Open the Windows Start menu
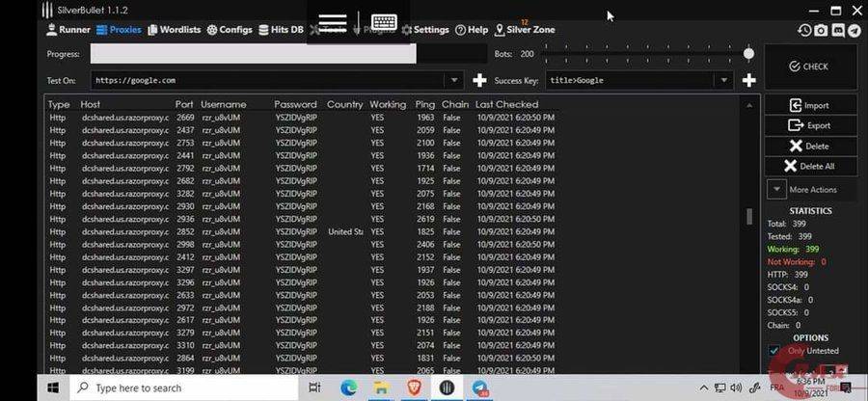This screenshot has width=868, height=401. (53, 388)
